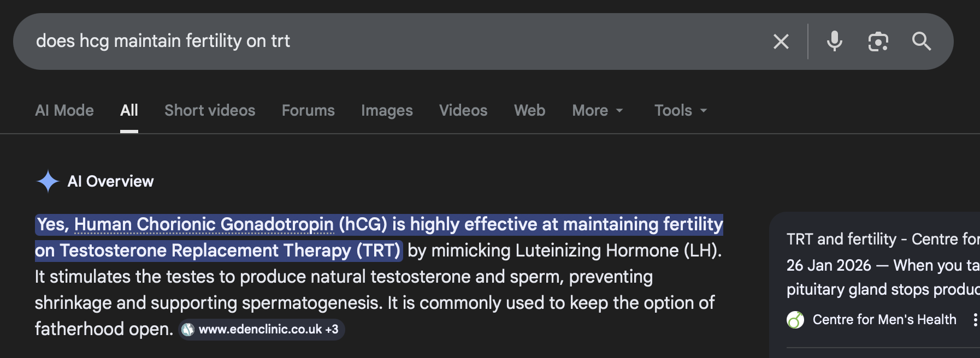Click into the search query text field
This screenshot has height=358, width=980.
[x=382, y=41]
